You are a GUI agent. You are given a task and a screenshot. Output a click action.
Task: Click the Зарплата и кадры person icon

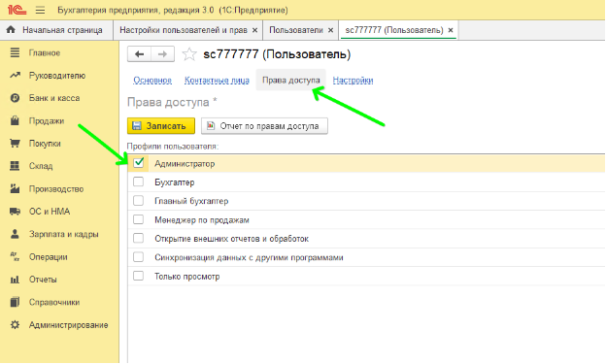(15, 234)
